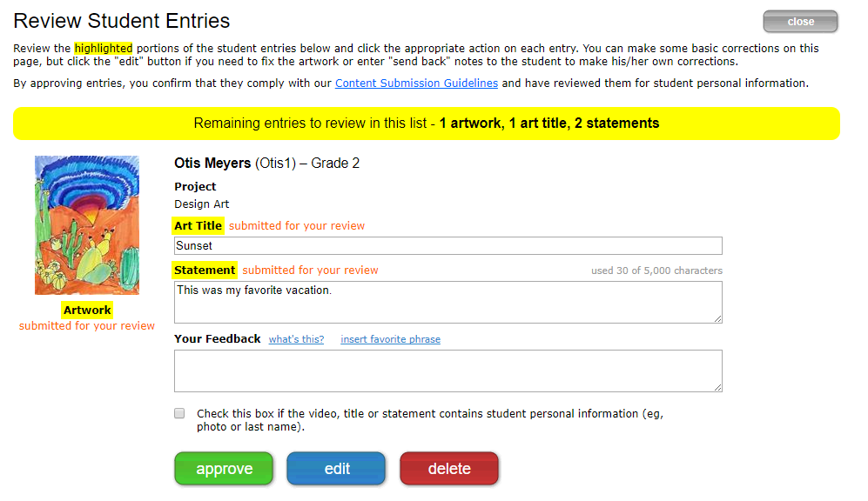
Task: Check the student personal information box
Action: 179,413
